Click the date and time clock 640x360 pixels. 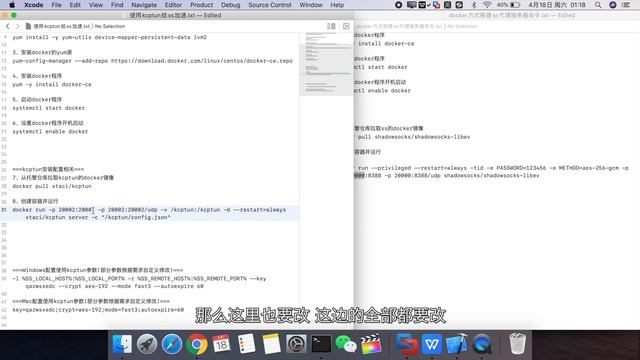point(557,5)
